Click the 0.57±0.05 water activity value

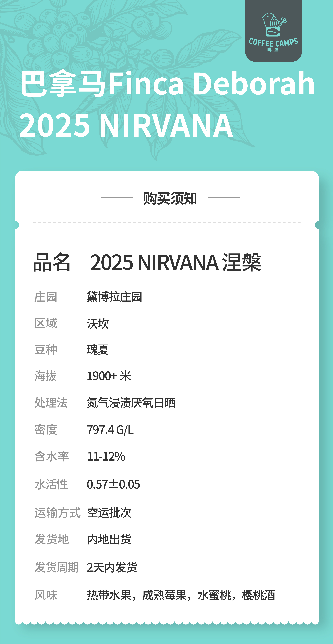tap(113, 484)
